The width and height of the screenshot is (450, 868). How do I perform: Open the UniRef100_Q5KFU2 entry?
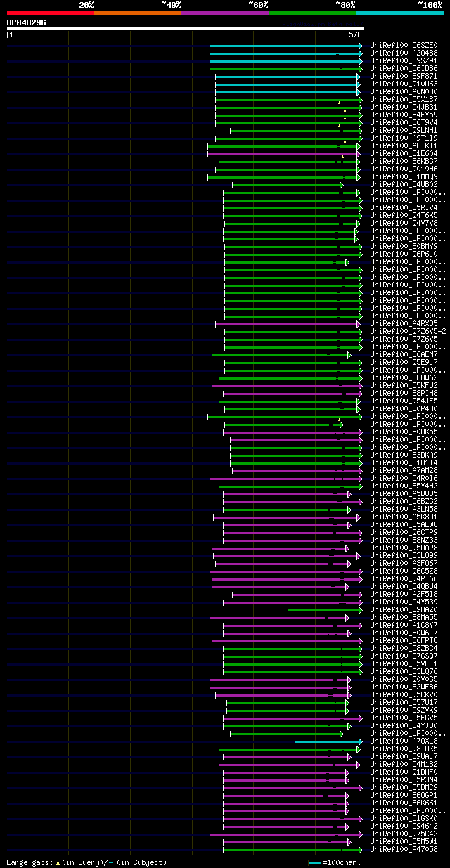404,386
